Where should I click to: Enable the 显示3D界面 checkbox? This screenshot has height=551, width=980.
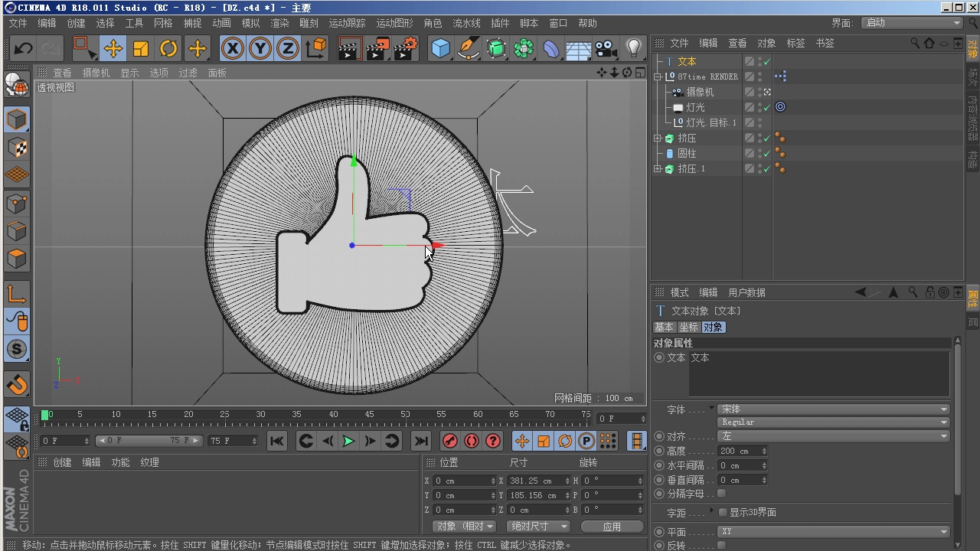point(723,513)
